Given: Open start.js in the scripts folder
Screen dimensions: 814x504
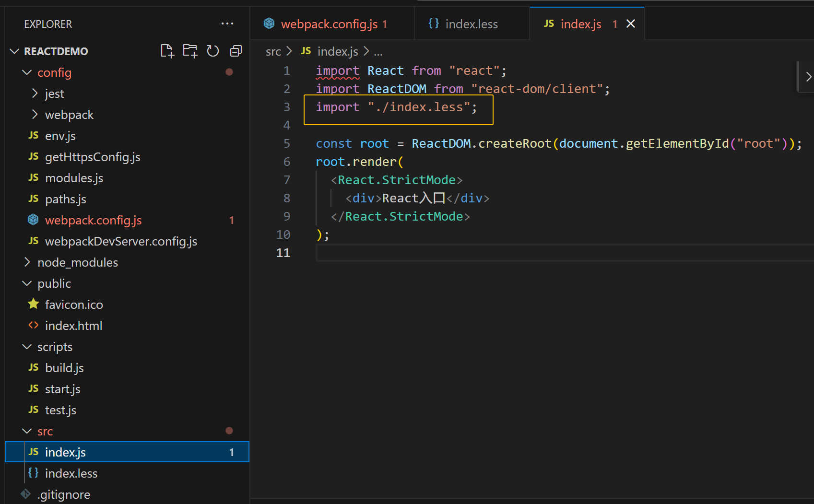Looking at the screenshot, I should (127, 389).
